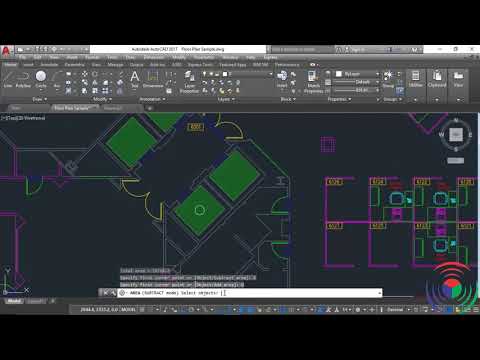Switch to the Model layout tab

14,301
